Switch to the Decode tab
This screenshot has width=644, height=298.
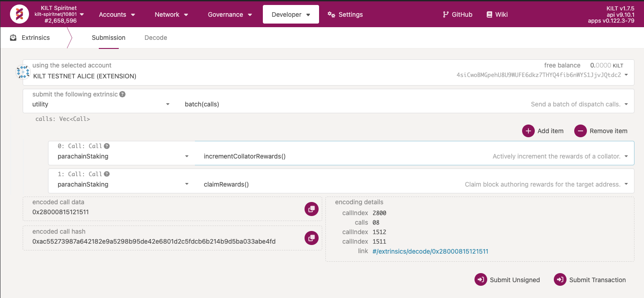click(156, 38)
